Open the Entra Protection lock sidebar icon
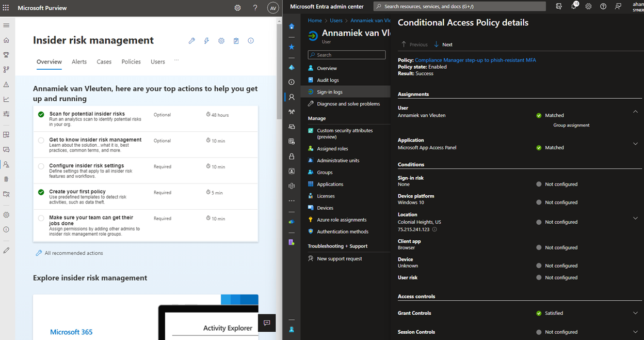This screenshot has height=340, width=644. click(292, 157)
